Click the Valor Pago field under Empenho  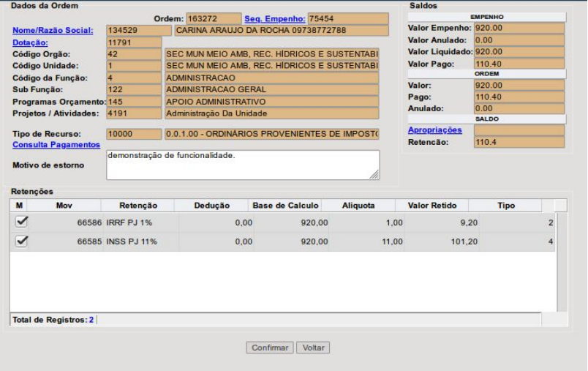[519, 64]
